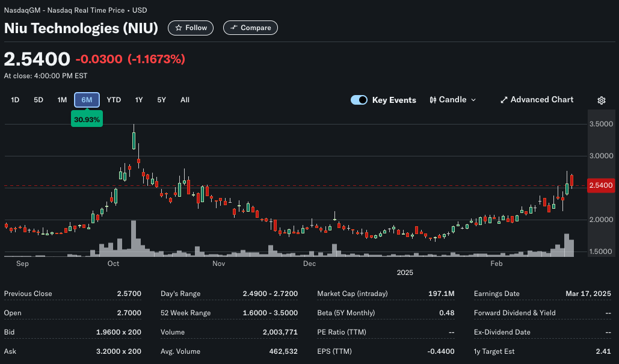Viewport: 619px width, 364px height.
Task: Click the Avg. Volume value 462,532
Action: coord(283,351)
